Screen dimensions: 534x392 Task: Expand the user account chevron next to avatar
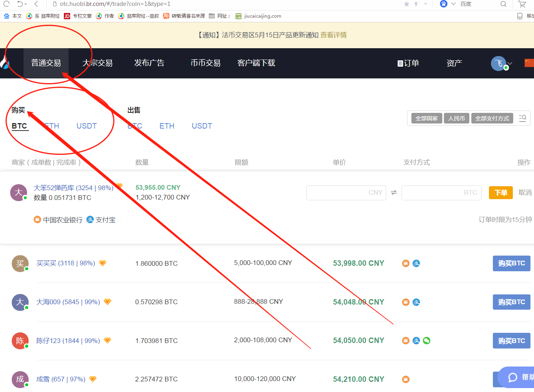[510, 64]
